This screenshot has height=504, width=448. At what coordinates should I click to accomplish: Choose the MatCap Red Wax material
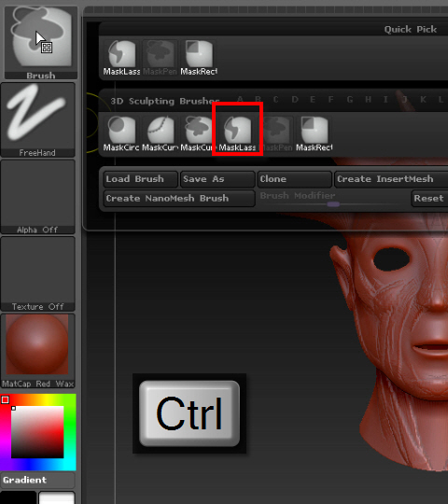[x=37, y=351]
